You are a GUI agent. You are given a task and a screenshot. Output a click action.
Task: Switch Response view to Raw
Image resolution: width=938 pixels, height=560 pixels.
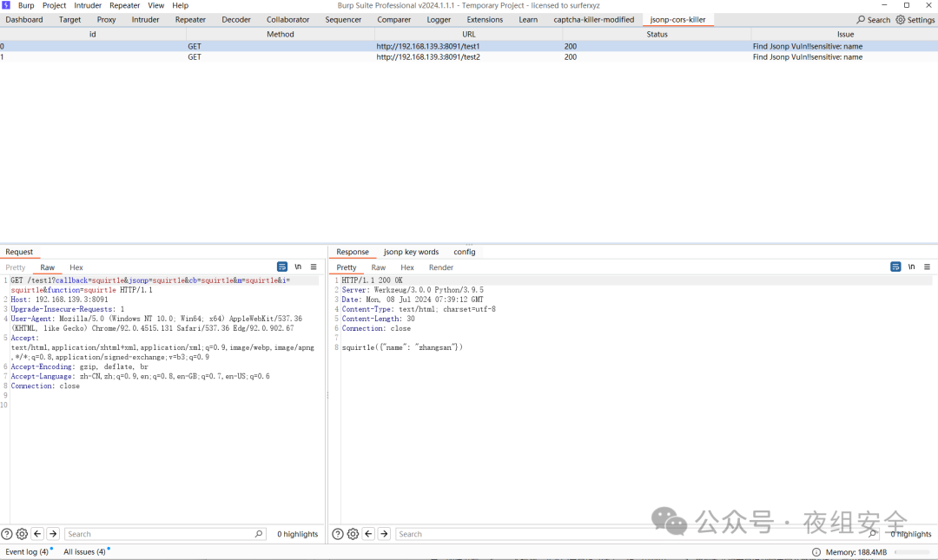378,267
